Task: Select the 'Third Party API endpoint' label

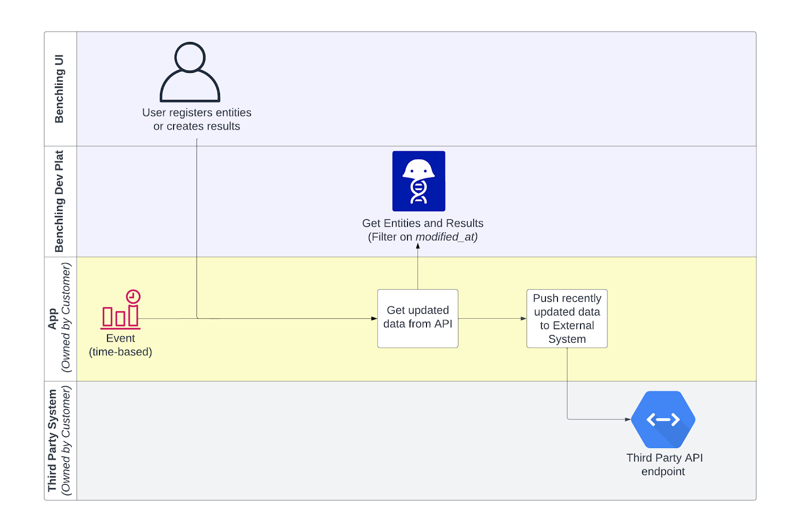Action: [x=664, y=465]
